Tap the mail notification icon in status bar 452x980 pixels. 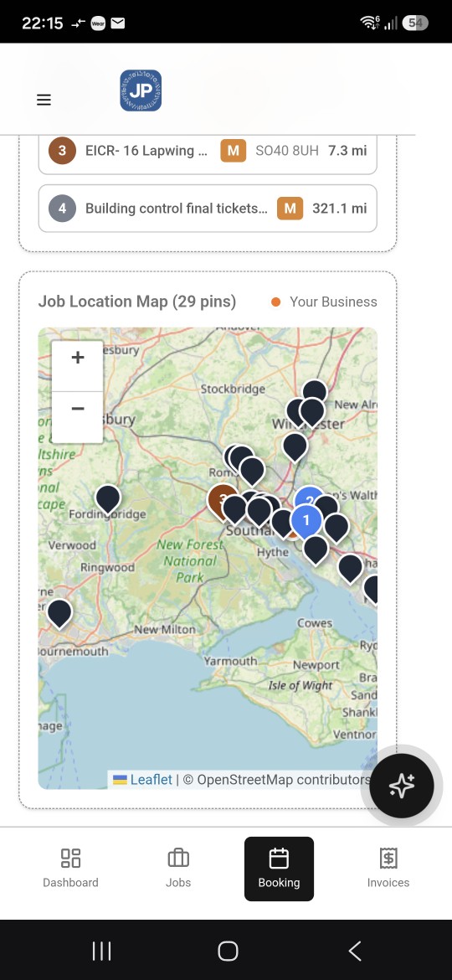pyautogui.click(x=117, y=23)
